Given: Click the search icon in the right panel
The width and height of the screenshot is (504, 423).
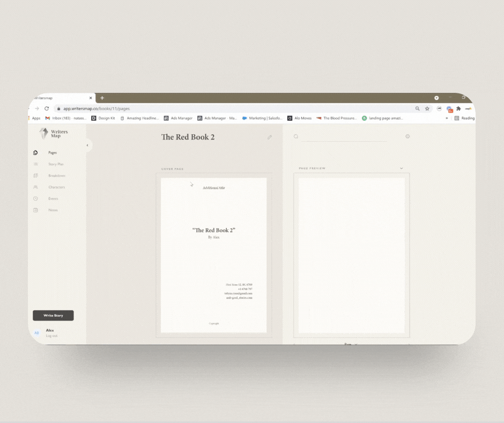Looking at the screenshot, I should (295, 136).
